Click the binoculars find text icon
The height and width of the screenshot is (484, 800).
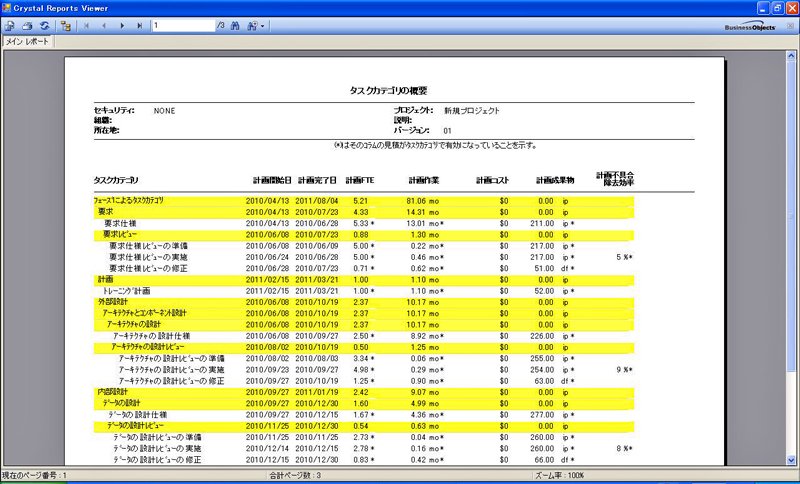tap(235, 26)
